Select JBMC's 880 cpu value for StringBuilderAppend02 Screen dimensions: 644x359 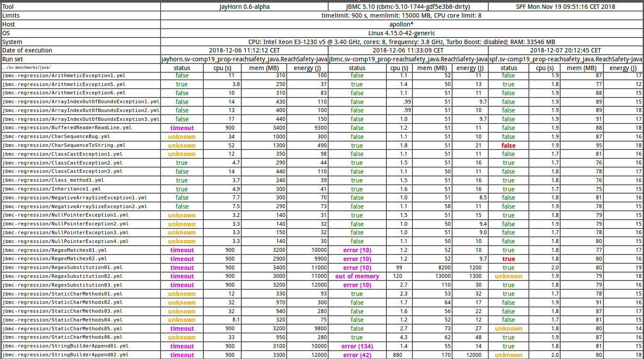coord(397,355)
